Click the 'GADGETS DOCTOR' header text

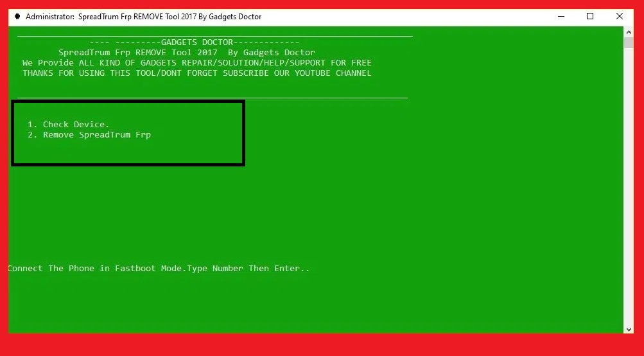196,42
